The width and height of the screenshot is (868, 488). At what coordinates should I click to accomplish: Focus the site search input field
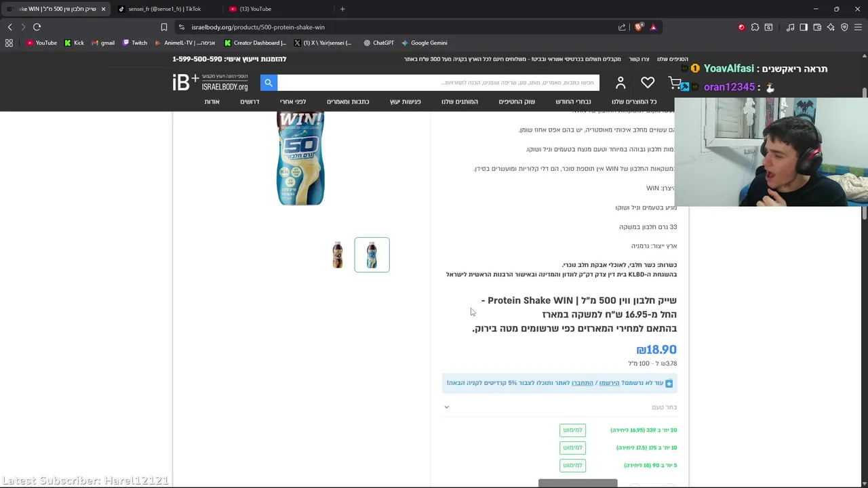point(438,83)
